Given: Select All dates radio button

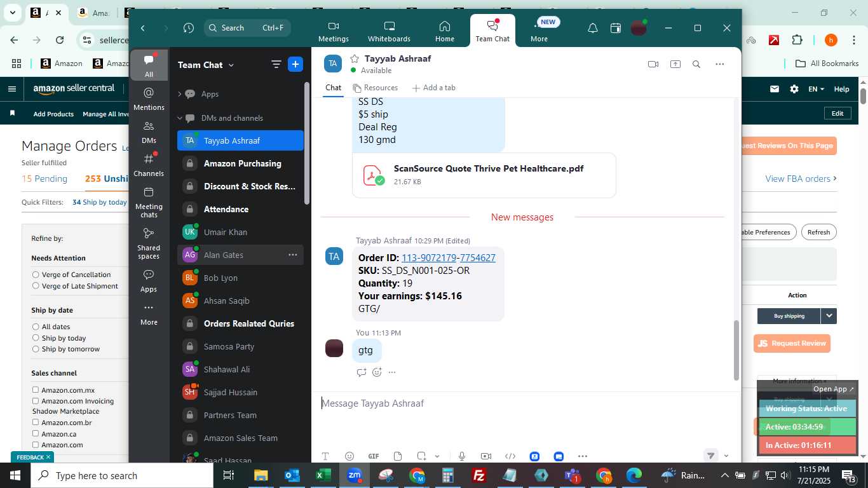Looking at the screenshot, I should tap(36, 327).
